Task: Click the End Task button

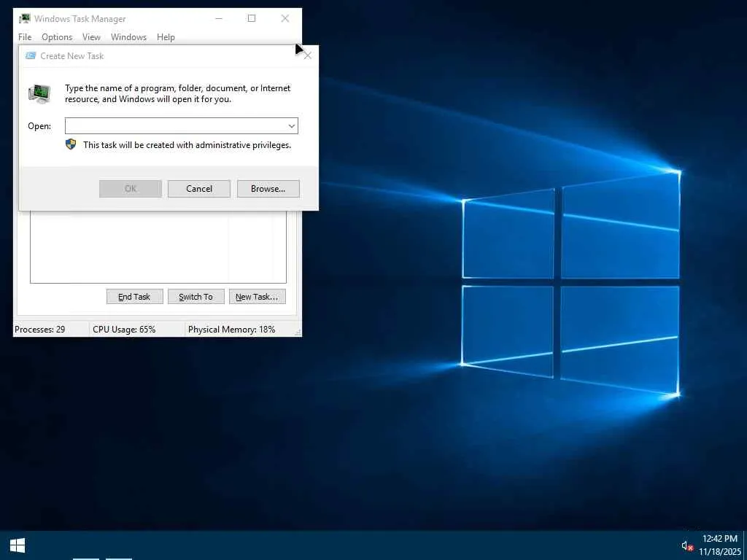Action: [x=134, y=297]
